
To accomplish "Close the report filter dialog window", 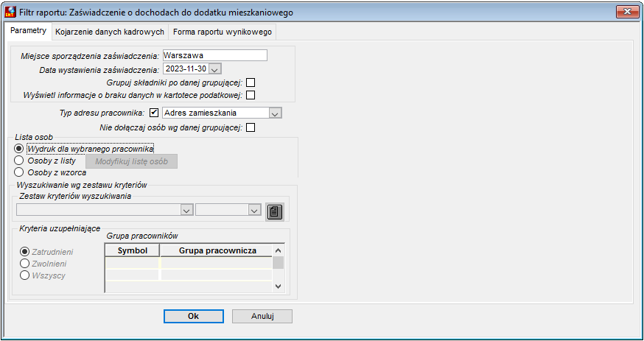I will tap(628, 12).
